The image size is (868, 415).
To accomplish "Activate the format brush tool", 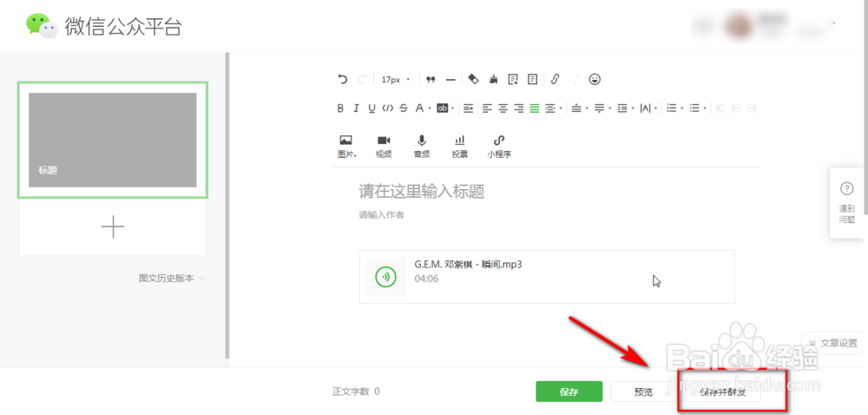I will tap(493, 80).
